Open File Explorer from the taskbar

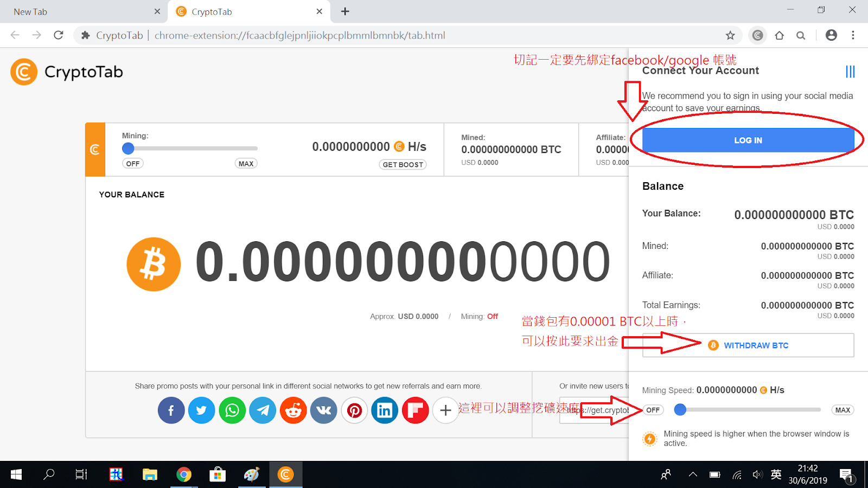click(150, 475)
